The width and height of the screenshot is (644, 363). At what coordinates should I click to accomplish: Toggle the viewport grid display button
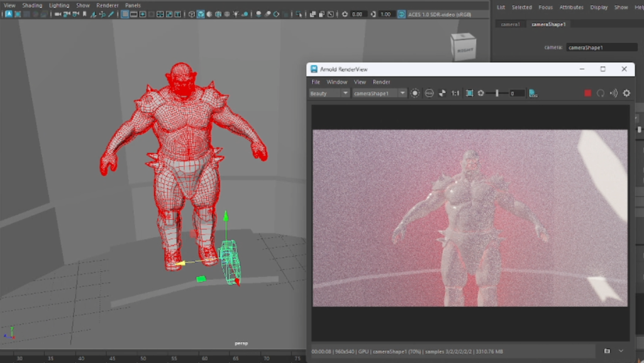tap(125, 14)
